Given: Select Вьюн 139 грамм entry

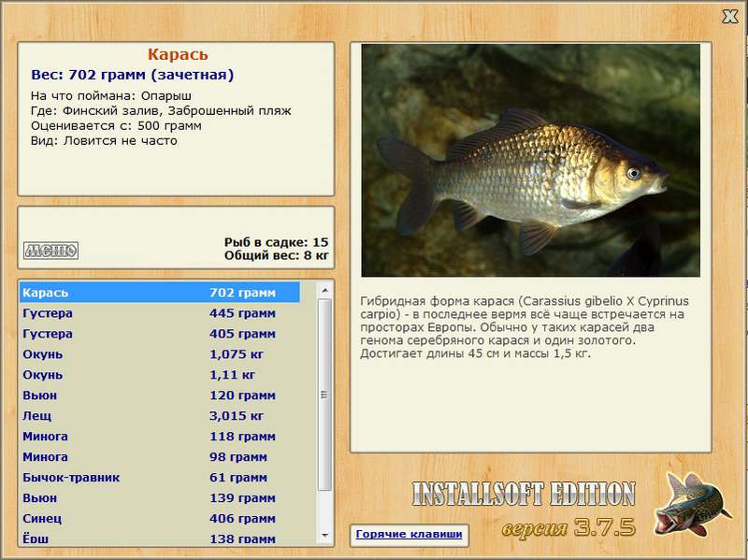Looking at the screenshot, I should [x=160, y=497].
